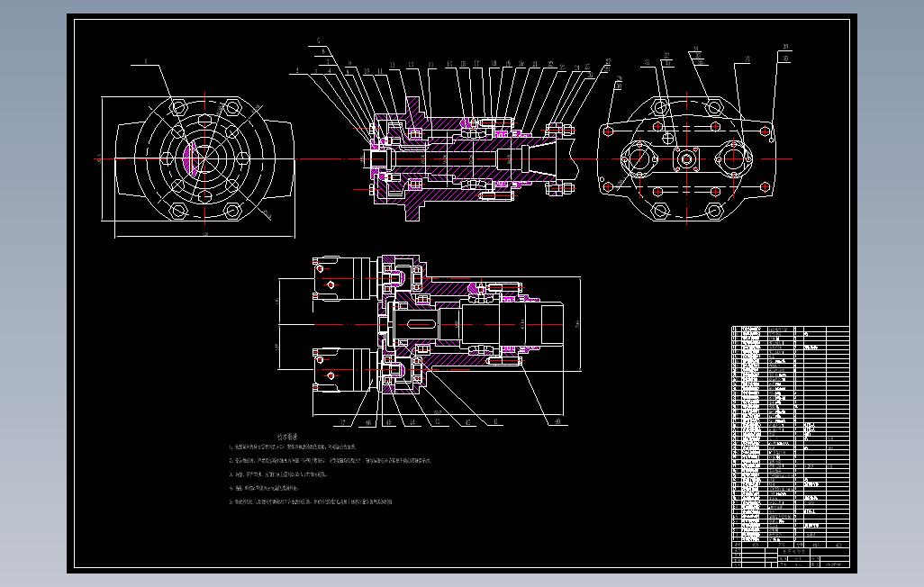The width and height of the screenshot is (924, 587).
Task: Select callout number 41 below the lower view
Action: point(495,422)
